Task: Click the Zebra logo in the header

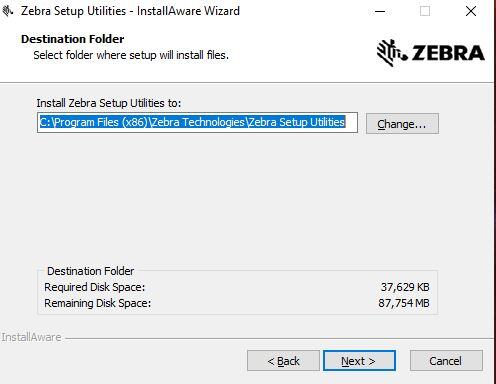Action: tap(431, 53)
